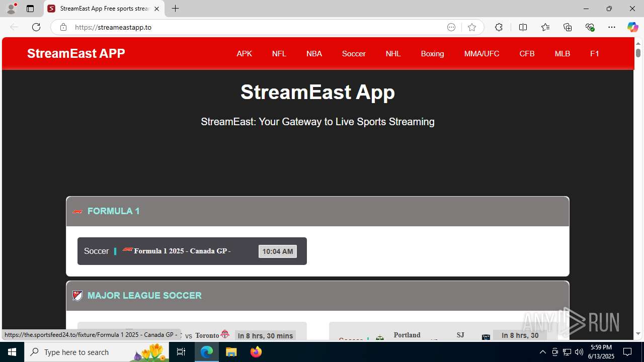Click the StreamEast APP site logo

[x=76, y=53]
